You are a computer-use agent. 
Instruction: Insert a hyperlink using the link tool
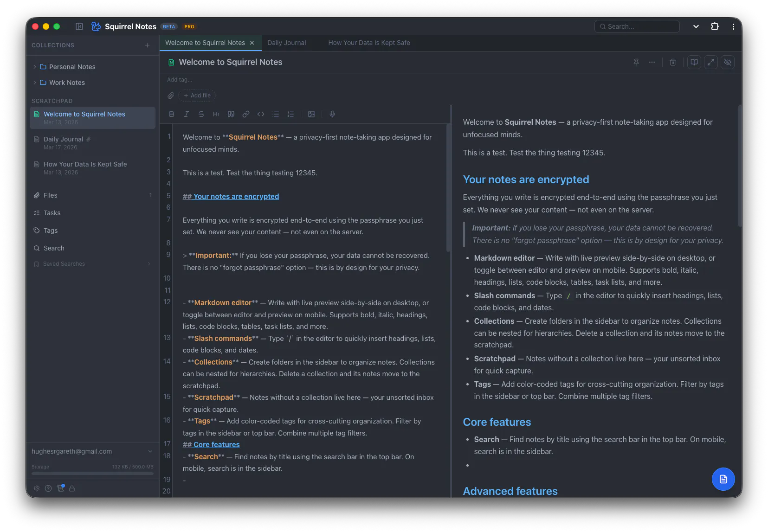click(246, 114)
